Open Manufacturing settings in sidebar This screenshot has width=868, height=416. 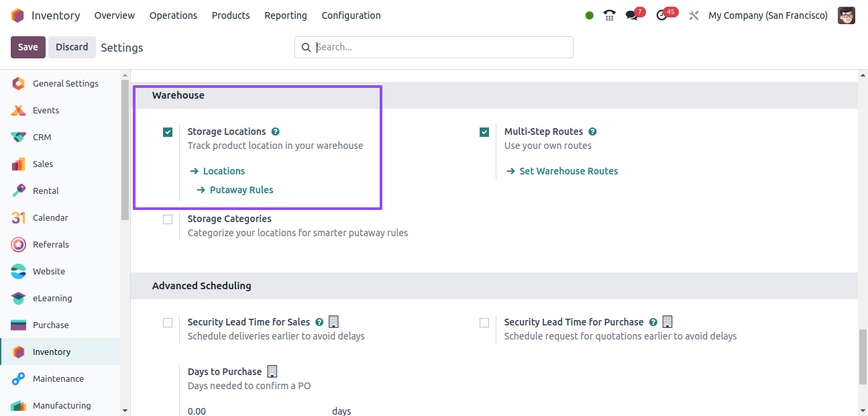[60, 405]
